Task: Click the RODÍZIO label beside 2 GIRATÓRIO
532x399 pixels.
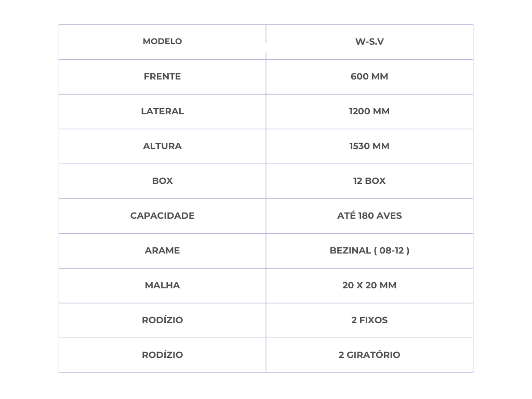Action: [162, 355]
